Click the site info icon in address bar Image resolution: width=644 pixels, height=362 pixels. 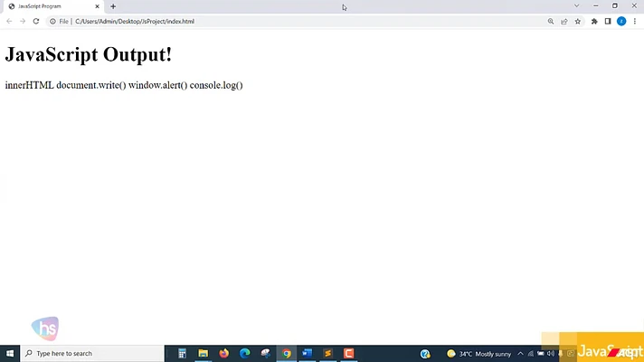click(x=52, y=22)
